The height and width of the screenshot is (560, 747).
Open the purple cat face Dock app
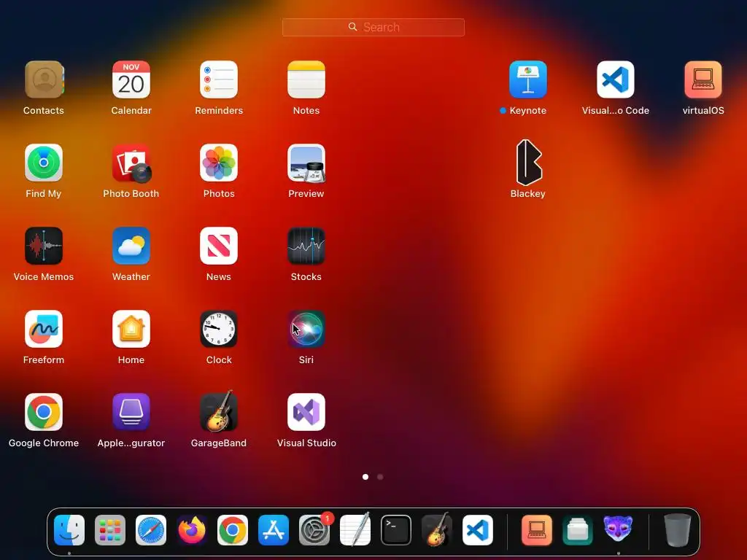point(618,529)
